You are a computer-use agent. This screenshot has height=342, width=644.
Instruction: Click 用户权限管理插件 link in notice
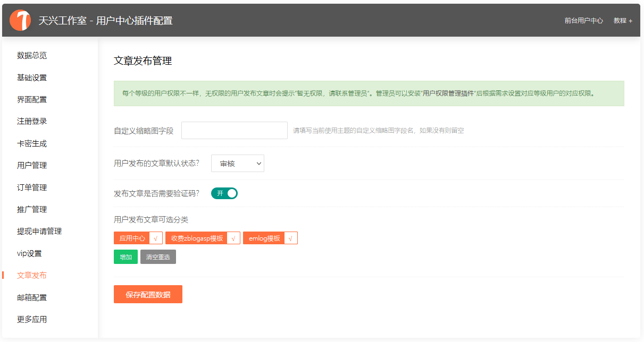(x=448, y=93)
